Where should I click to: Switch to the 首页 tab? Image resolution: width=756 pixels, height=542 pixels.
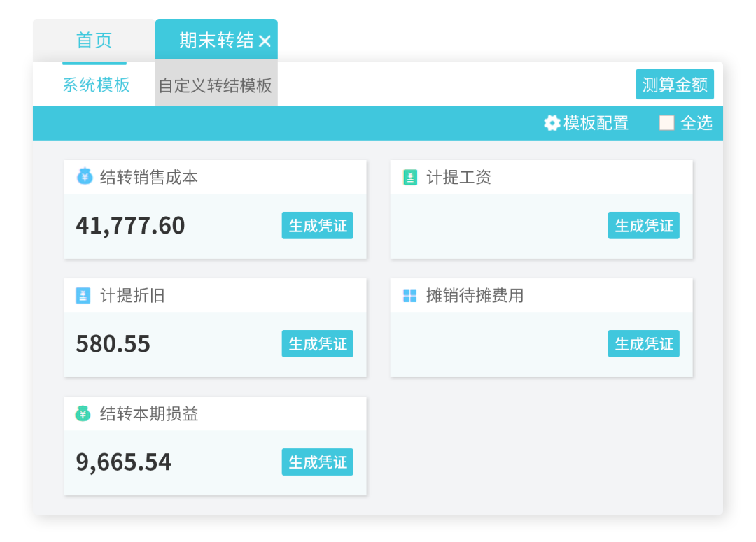(94, 40)
